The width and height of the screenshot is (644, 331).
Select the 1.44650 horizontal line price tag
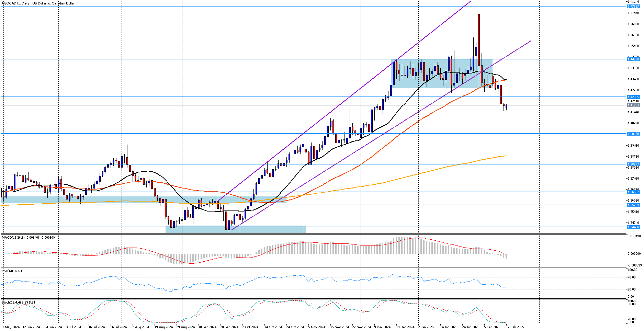coord(633,59)
